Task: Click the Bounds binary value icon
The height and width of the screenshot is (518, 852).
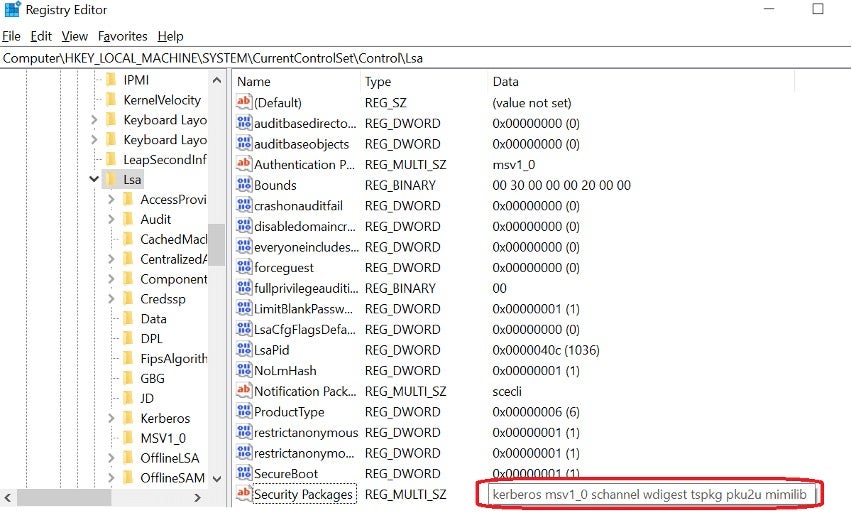Action: click(x=243, y=185)
